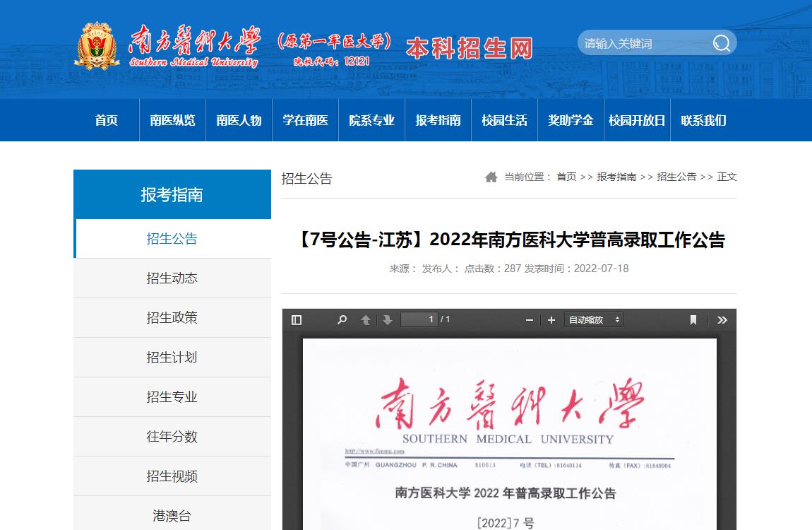The height and width of the screenshot is (530, 812).
Task: Click the PDF heading 南方医科大学 2022 年普高录取工作公告
Action: click(506, 493)
